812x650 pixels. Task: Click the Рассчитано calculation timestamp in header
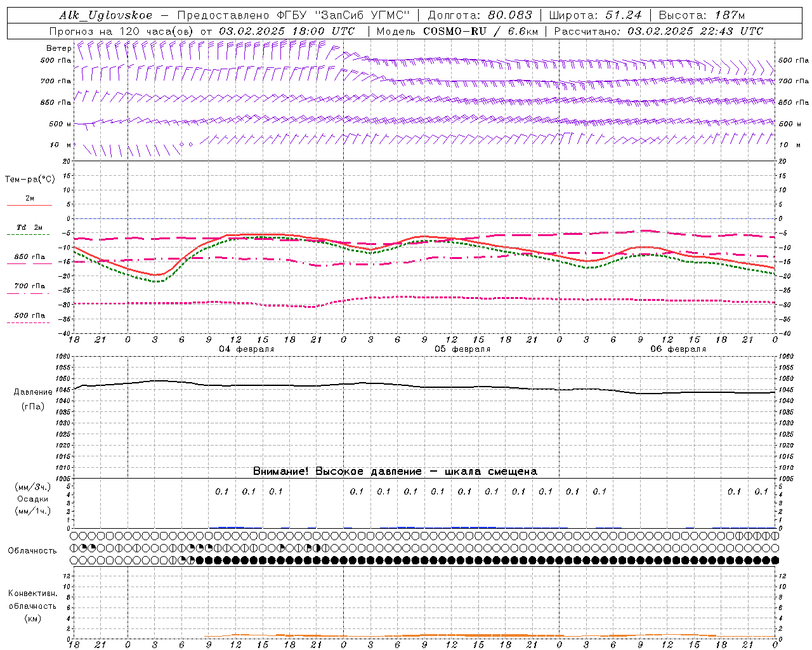(658, 31)
